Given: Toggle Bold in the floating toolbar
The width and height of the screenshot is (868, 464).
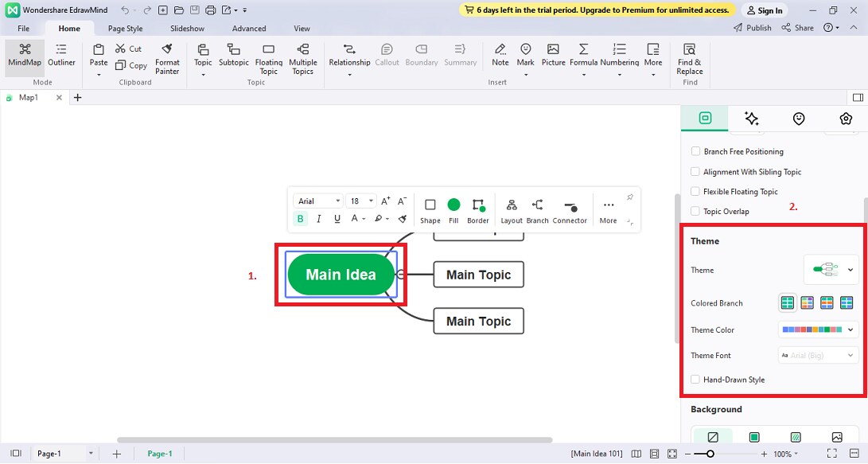Looking at the screenshot, I should [300, 219].
